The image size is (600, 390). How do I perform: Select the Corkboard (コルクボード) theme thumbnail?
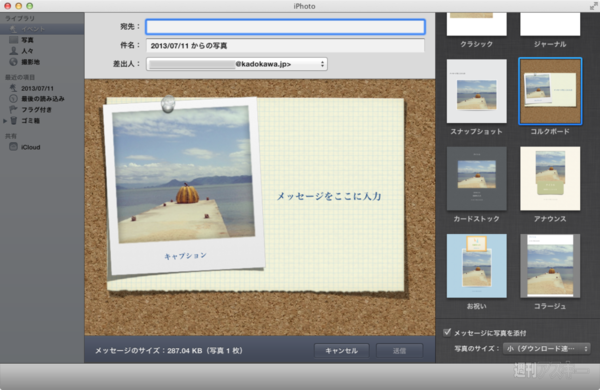(550, 91)
